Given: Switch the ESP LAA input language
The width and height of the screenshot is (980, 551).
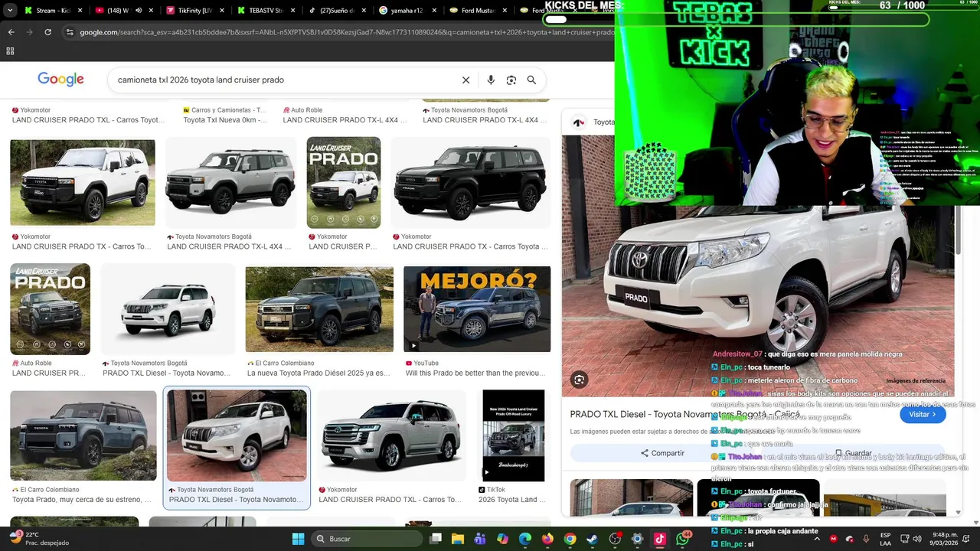Looking at the screenshot, I should click(885, 539).
